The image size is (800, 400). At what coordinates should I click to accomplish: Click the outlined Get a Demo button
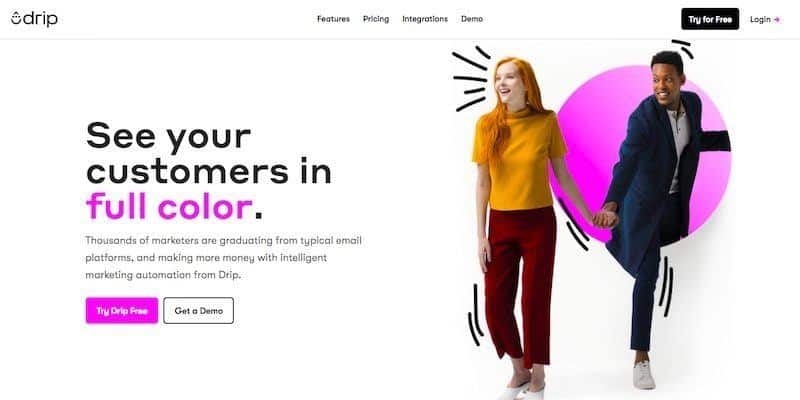pos(198,311)
